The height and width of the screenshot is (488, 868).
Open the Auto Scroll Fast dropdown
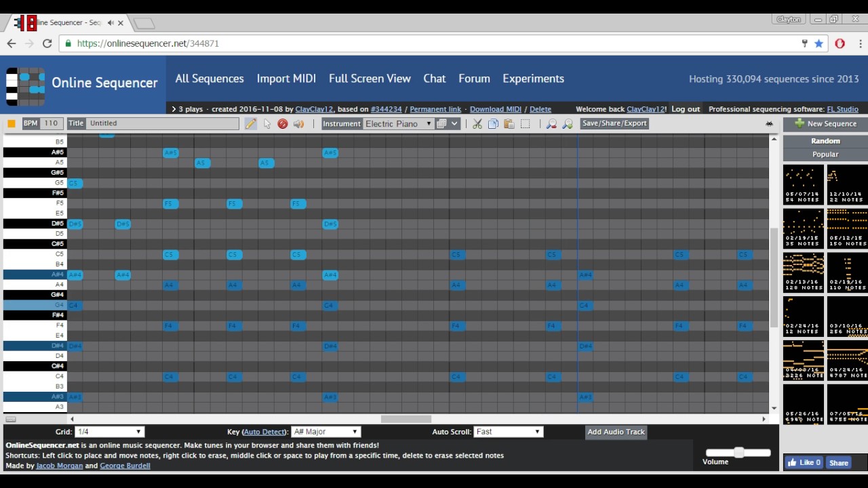coord(508,432)
